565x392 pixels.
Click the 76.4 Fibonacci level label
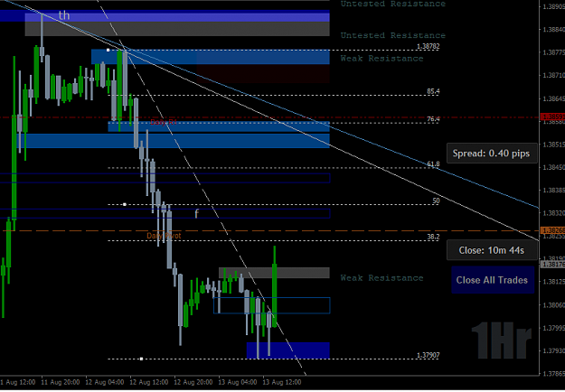433,119
